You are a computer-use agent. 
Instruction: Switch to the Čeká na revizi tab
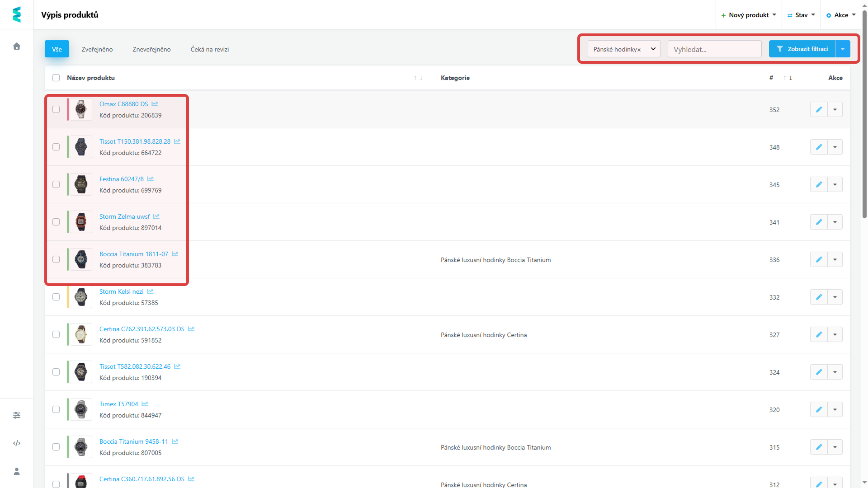click(210, 49)
